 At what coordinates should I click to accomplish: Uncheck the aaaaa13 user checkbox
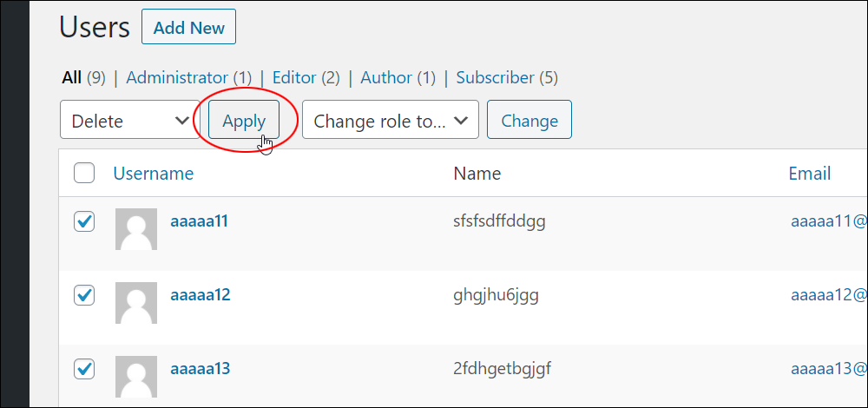[x=84, y=369]
